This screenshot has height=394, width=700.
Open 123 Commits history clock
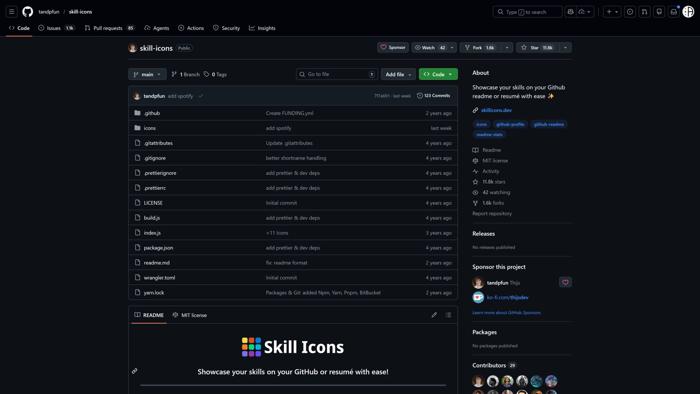click(433, 95)
